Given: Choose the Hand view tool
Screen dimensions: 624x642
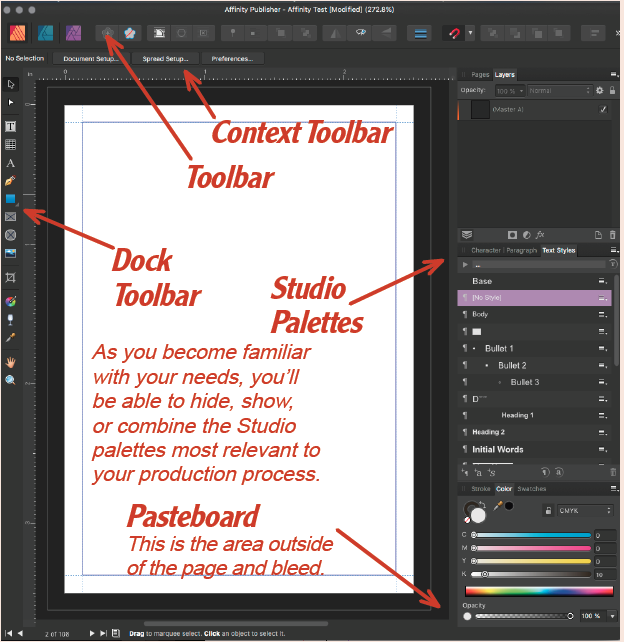Looking at the screenshot, I should click(x=11, y=362).
